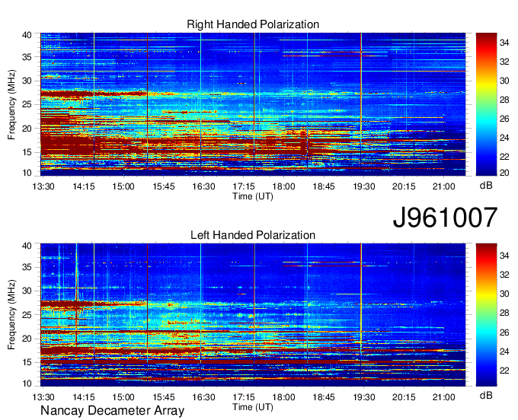Click the 28 dB label on bottom color bar
This screenshot has height=420, width=518.
pyautogui.click(x=504, y=313)
